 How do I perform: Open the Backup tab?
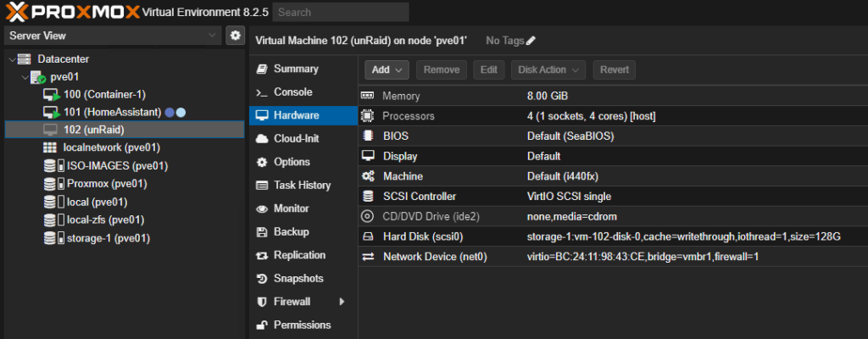pyautogui.click(x=303, y=232)
